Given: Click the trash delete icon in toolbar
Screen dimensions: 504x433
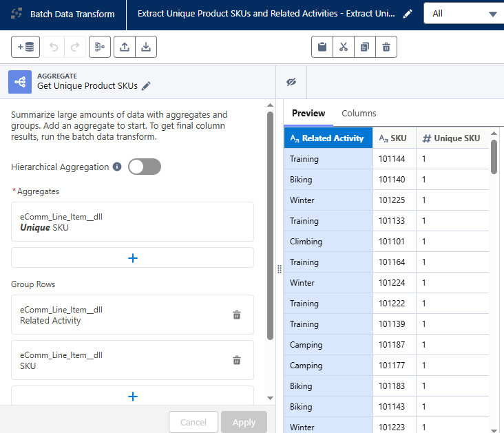Looking at the screenshot, I should click(x=386, y=47).
